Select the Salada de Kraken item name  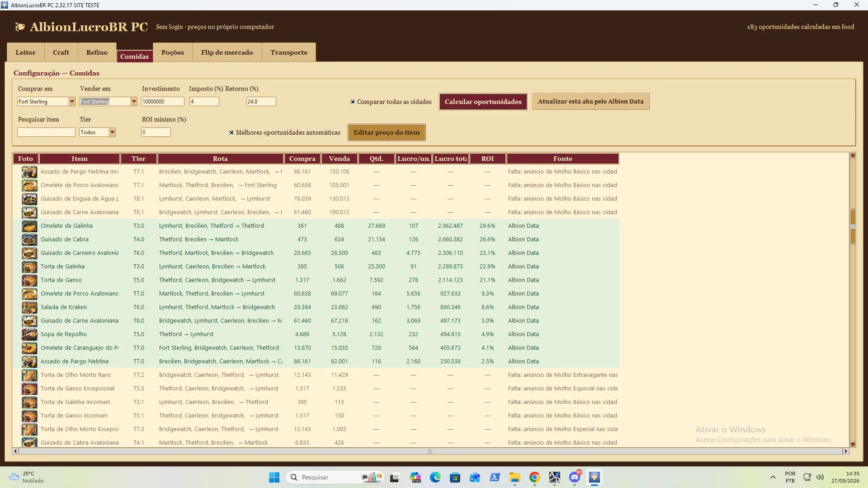point(64,307)
